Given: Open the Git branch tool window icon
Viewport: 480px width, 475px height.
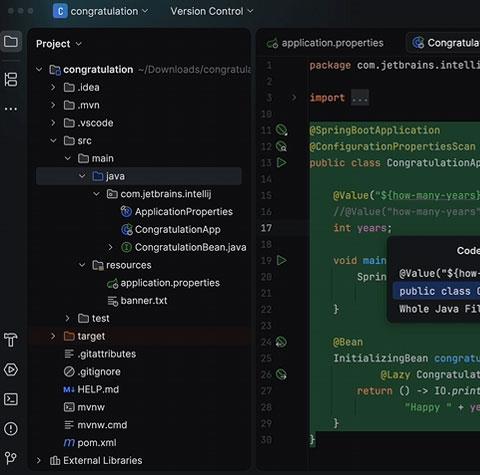Looking at the screenshot, I should [11, 458].
